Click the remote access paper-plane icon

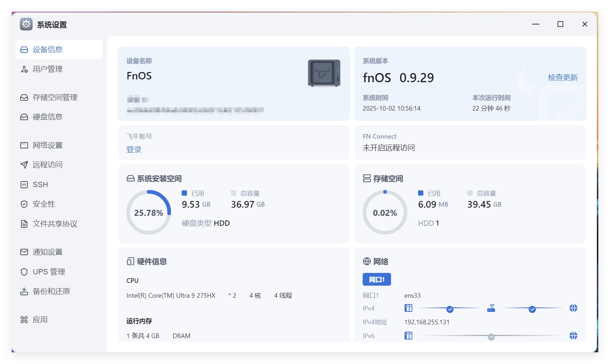click(24, 165)
